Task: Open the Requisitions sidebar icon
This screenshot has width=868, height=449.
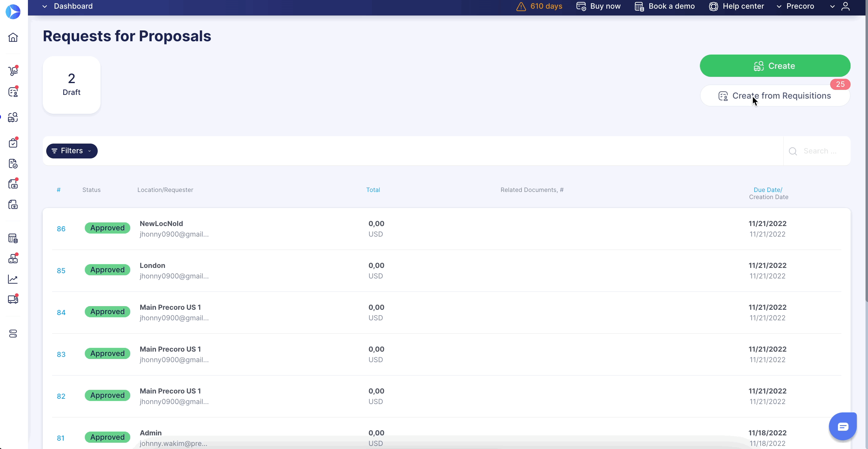Action: pyautogui.click(x=13, y=92)
